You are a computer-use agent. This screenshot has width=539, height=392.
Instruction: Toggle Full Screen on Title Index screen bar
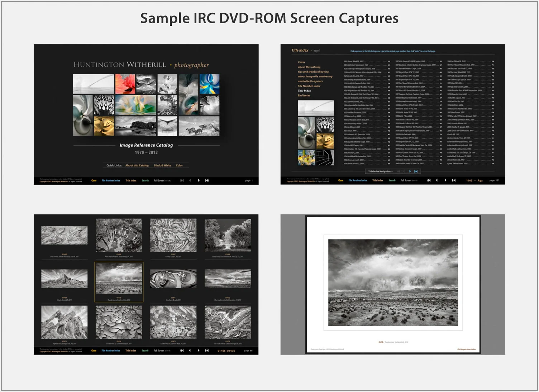coord(409,180)
